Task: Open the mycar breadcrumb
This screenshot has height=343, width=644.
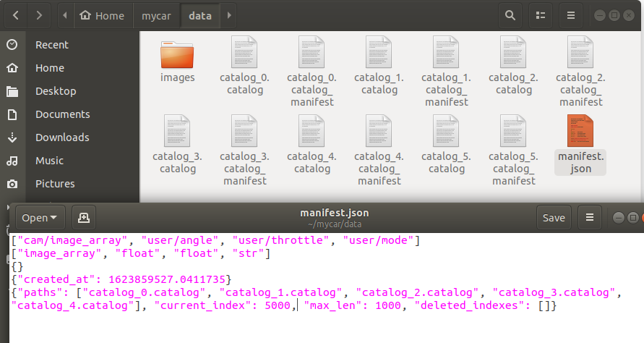Action: tap(156, 16)
